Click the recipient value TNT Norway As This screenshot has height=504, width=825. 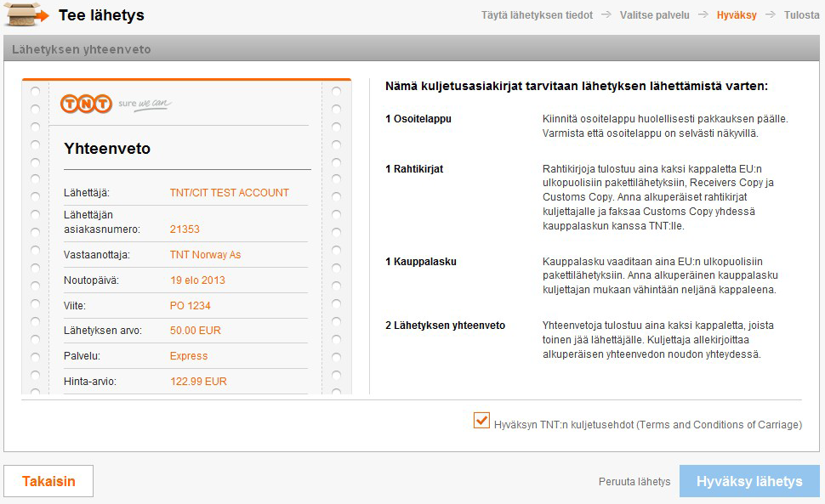coord(205,255)
